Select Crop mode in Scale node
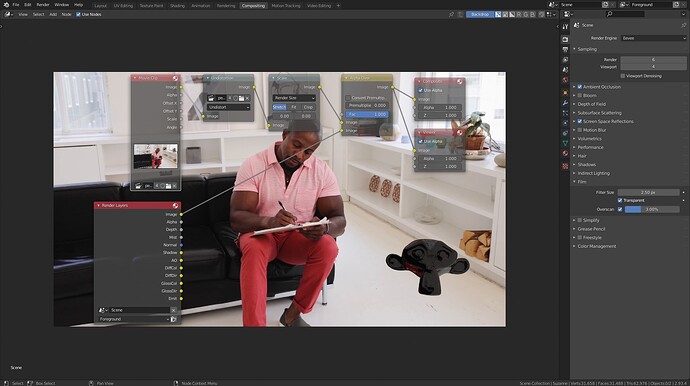Viewport: 690px width, 386px height. click(308, 107)
